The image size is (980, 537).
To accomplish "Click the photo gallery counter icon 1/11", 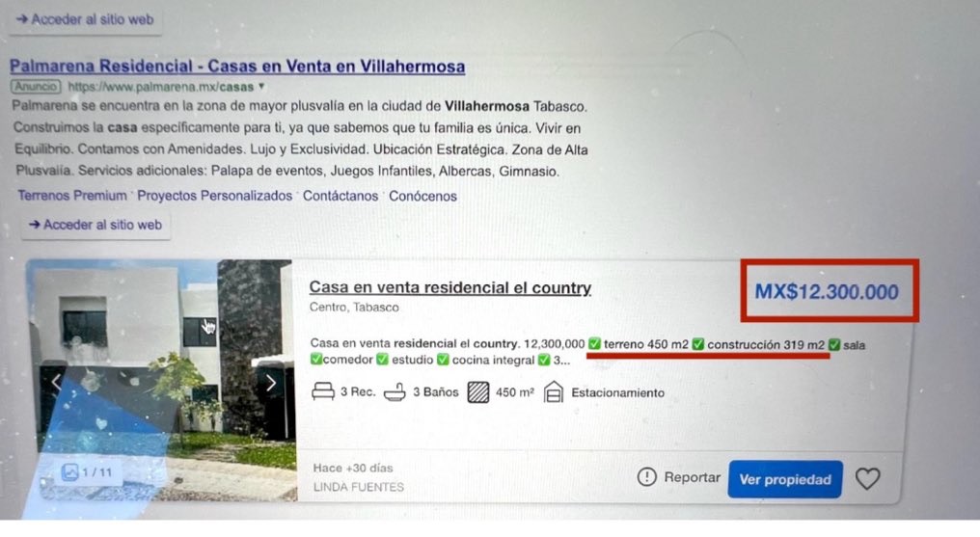I will 70,472.
